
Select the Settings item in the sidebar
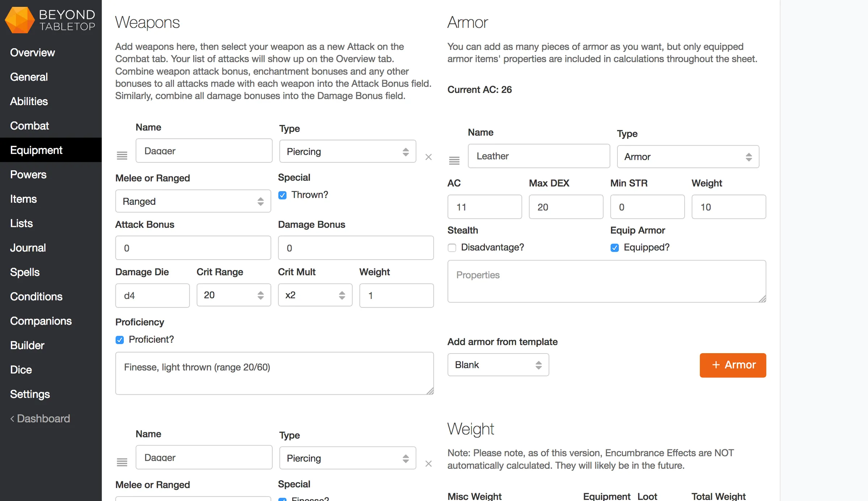(30, 394)
